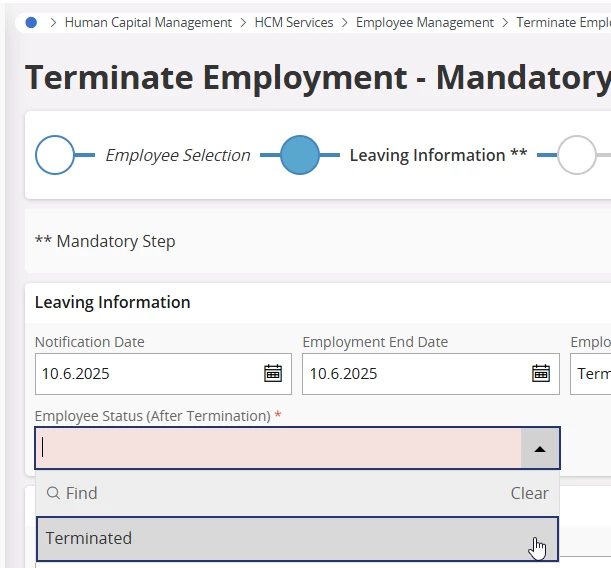
Task: Collapse Employee Status dropdown arrow
Action: click(540, 449)
